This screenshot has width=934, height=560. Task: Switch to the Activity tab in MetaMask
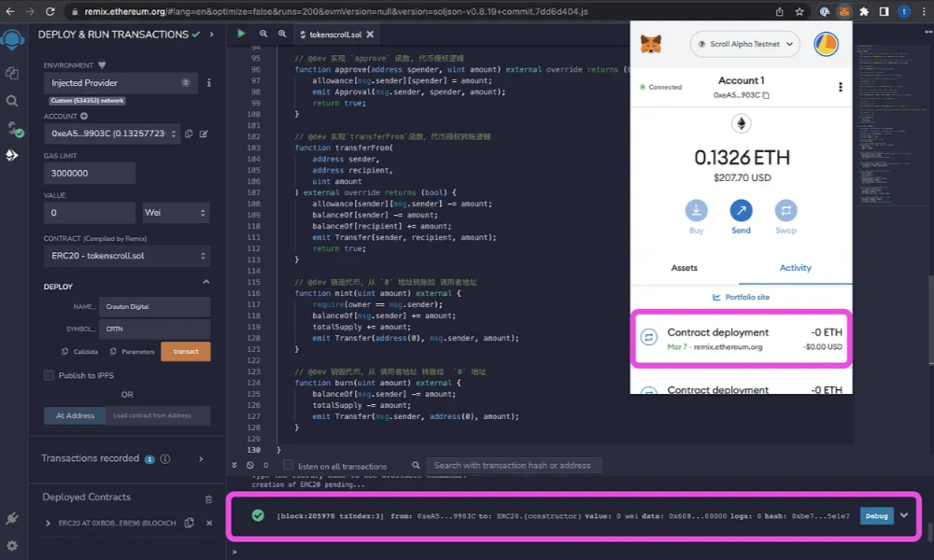point(795,268)
